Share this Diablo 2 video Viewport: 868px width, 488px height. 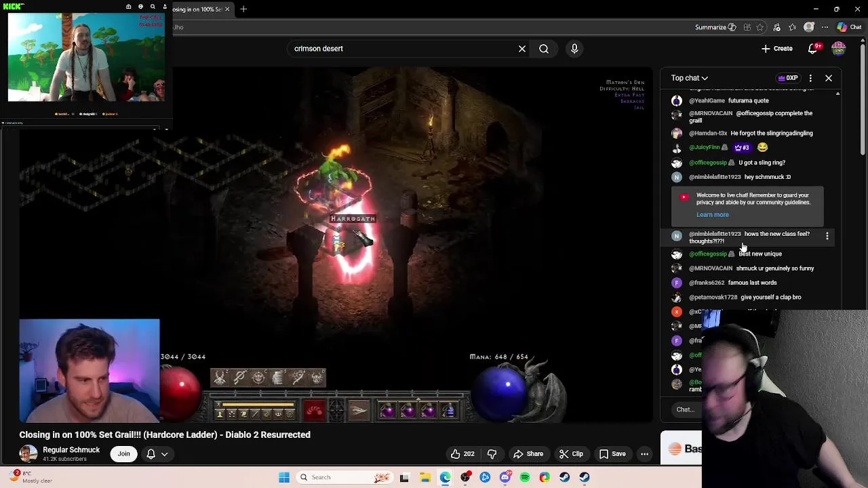[528, 454]
